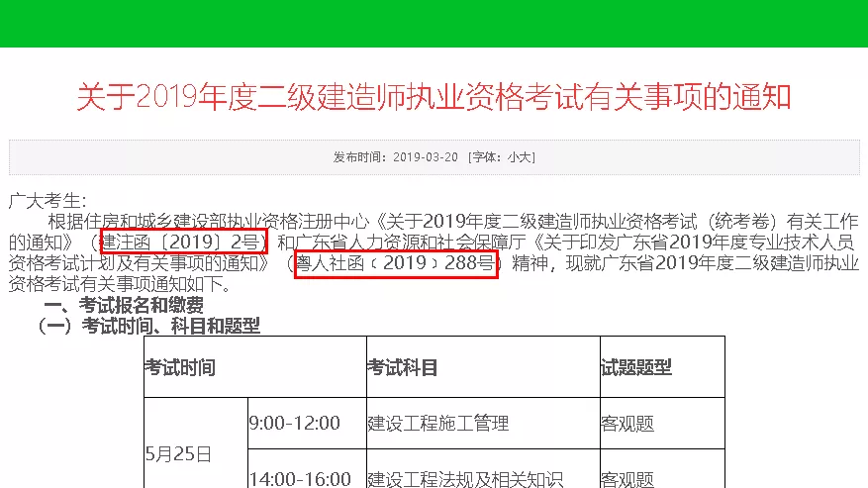The image size is (868, 488).
Task: Click the subheading （一）考试时间、科目和题型
Action: 148,326
